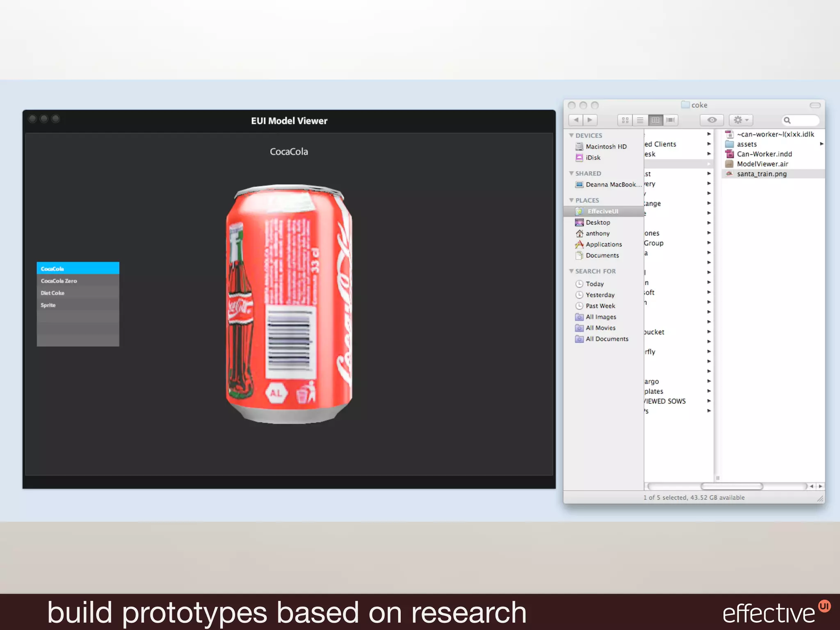Click the highlighted folder row in the middle column

[x=679, y=164]
